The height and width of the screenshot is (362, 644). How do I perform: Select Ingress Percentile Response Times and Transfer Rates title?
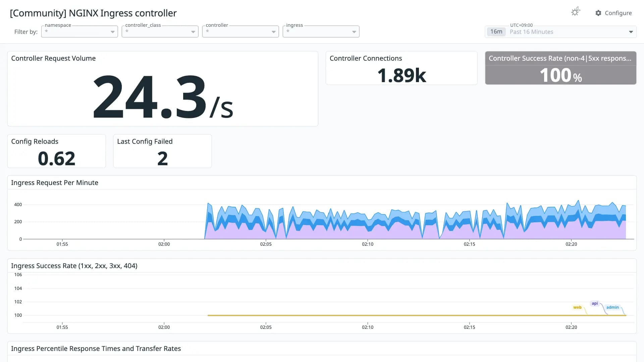[96, 349]
